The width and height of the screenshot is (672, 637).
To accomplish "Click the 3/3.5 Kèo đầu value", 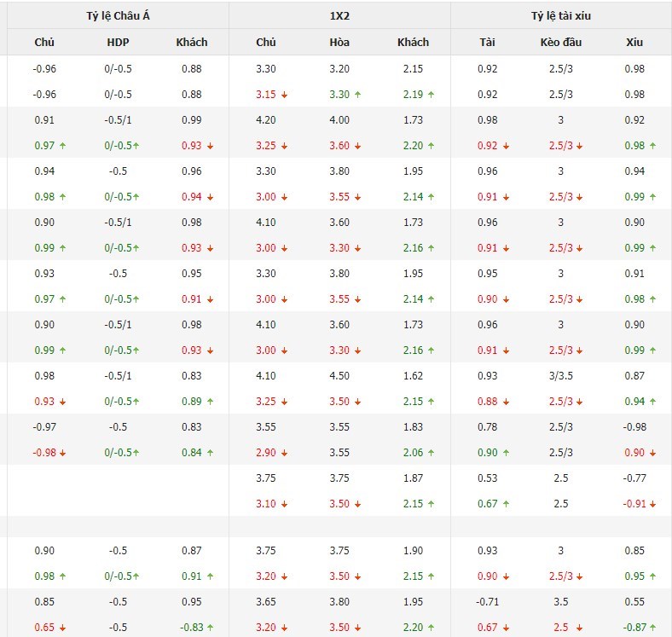I will pyautogui.click(x=560, y=376).
